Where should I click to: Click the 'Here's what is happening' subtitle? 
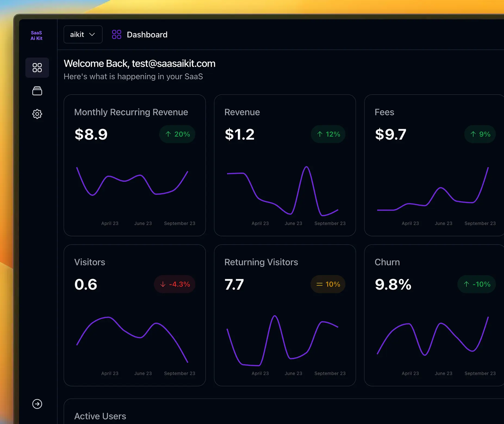coord(133,76)
